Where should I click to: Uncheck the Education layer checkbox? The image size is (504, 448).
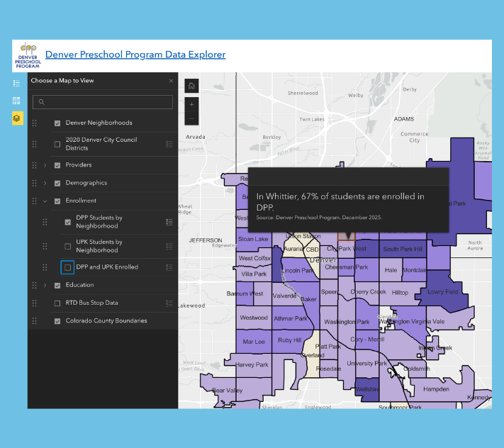[57, 286]
